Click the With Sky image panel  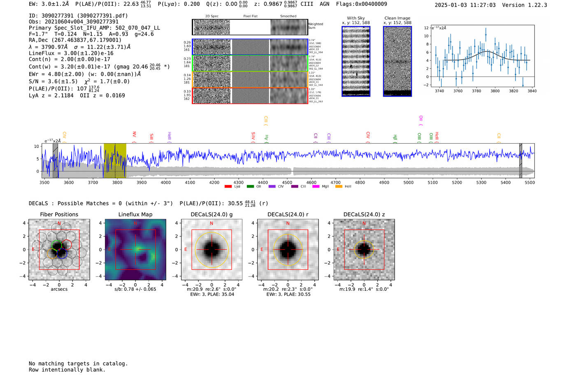click(356, 61)
